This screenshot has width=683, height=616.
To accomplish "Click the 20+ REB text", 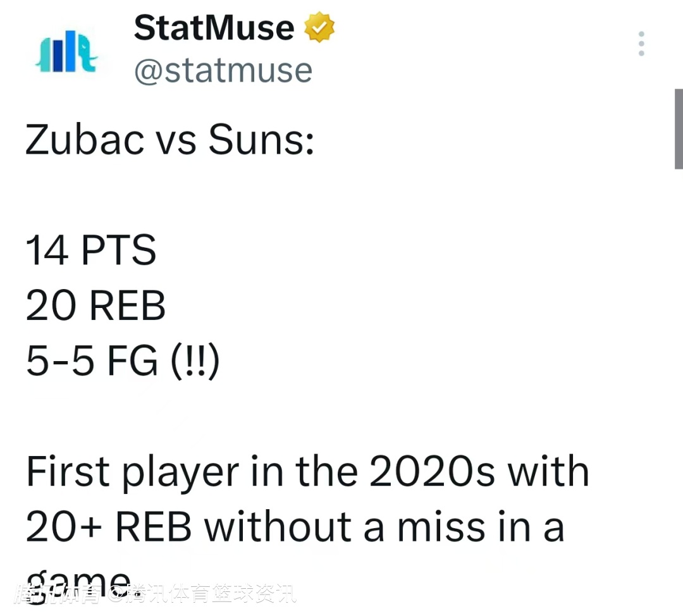I will (x=108, y=527).
